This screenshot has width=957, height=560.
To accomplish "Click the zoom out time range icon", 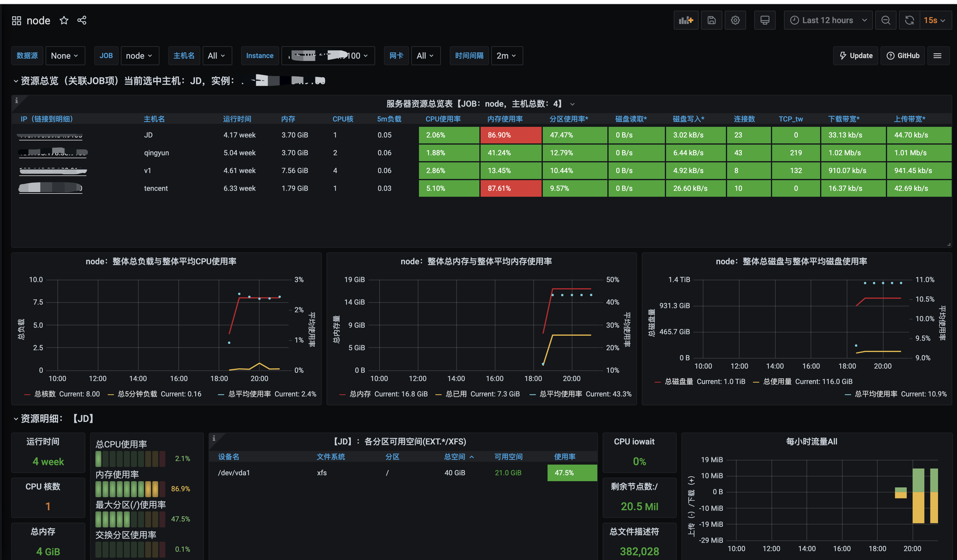I will point(886,20).
